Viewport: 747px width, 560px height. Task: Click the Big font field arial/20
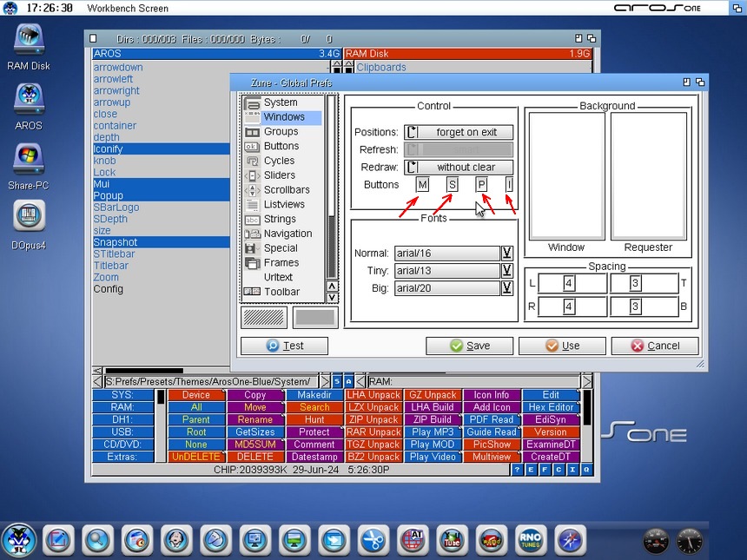446,288
